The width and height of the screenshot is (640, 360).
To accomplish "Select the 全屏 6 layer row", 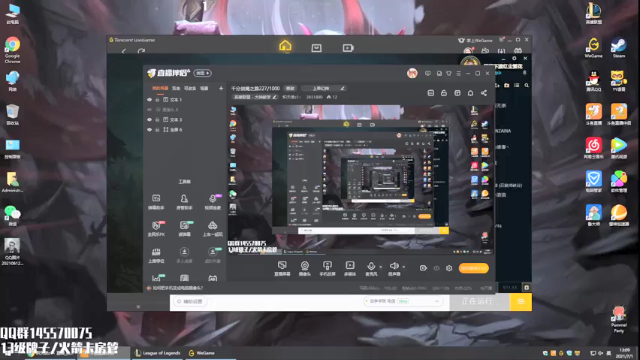I will [x=184, y=130].
